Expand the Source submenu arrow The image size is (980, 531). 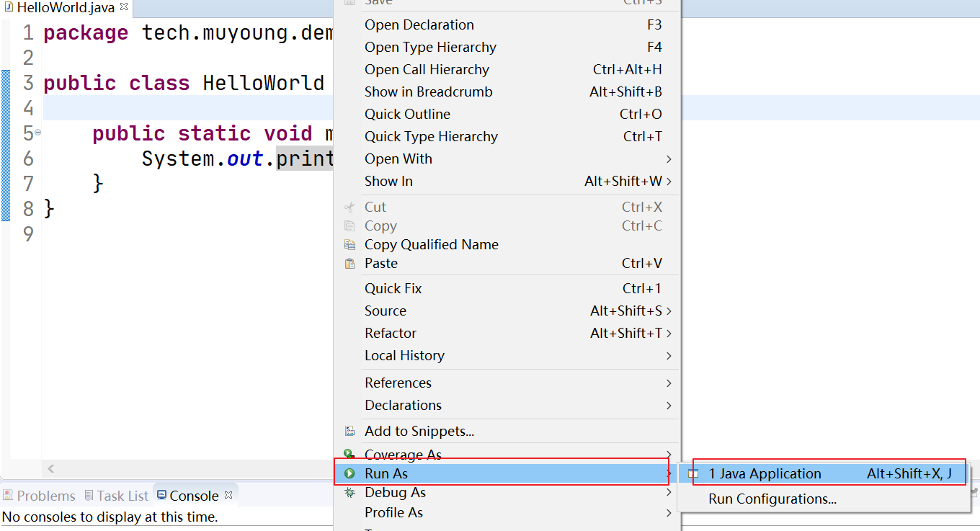669,311
